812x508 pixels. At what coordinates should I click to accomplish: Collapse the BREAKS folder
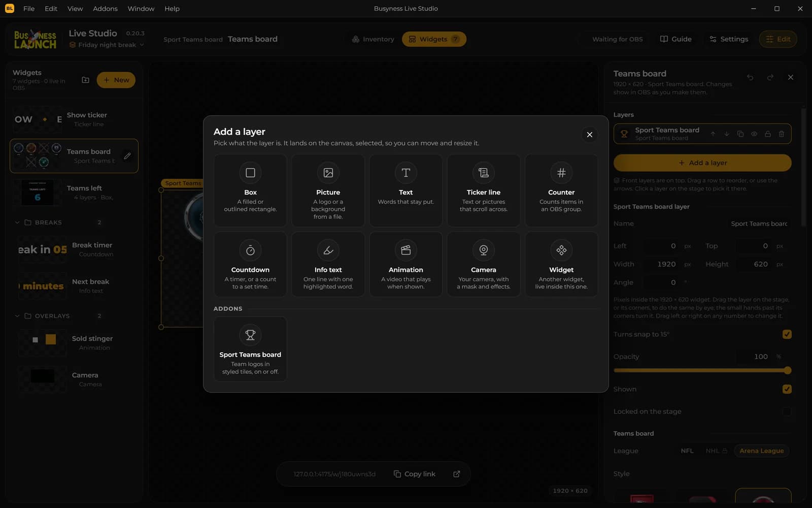click(17, 223)
